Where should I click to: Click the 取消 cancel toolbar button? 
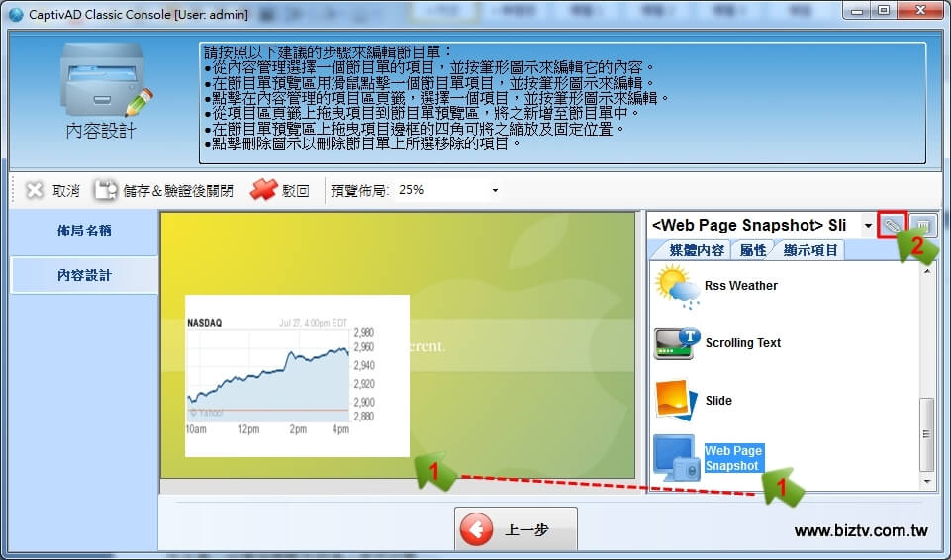(52, 191)
